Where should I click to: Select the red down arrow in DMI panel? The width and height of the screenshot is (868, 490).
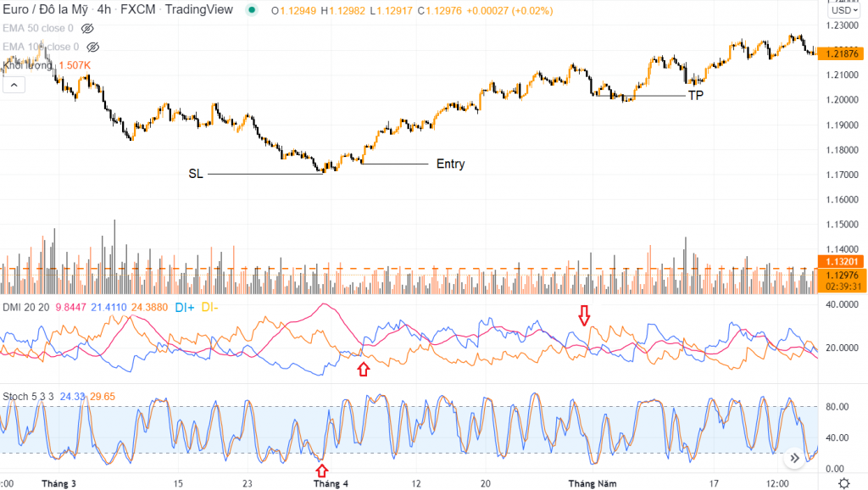point(583,316)
